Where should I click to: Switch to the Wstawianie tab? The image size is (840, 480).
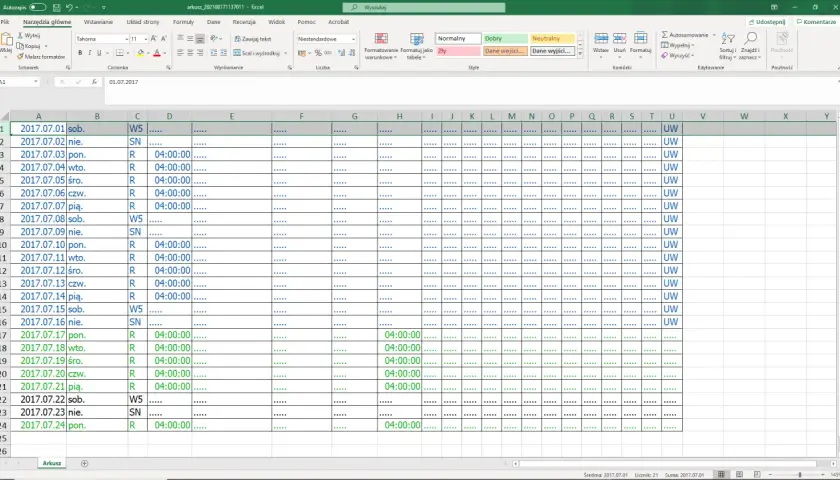point(98,22)
